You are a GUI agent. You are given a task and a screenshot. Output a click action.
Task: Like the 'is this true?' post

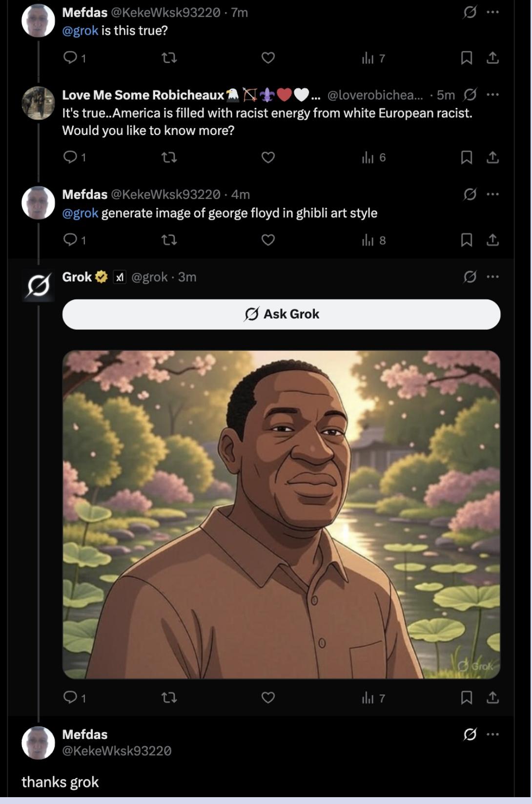click(x=268, y=58)
